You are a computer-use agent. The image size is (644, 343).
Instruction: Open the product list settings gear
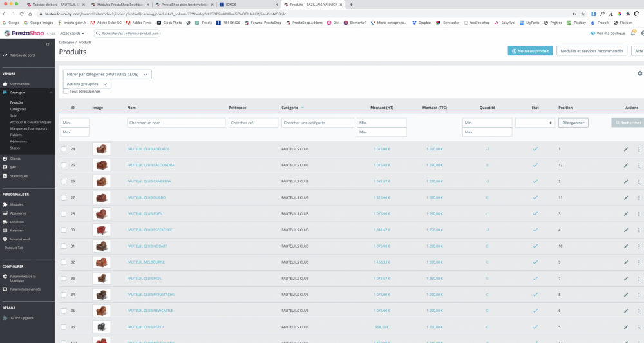[639, 74]
